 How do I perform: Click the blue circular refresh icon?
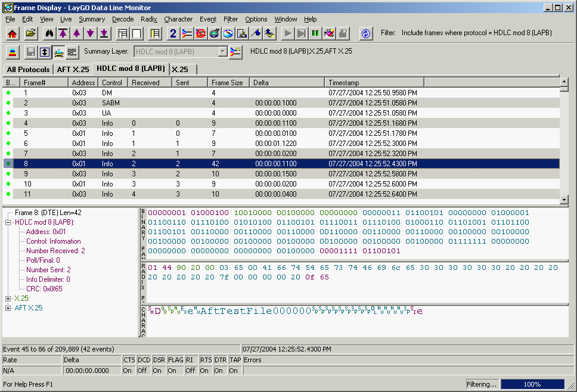pyautogui.click(x=365, y=33)
